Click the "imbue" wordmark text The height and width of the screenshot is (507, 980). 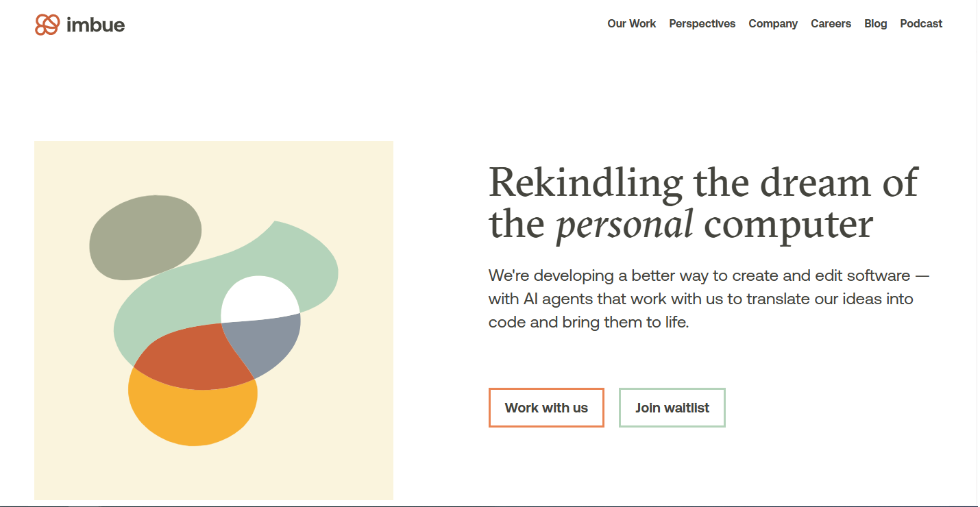click(96, 25)
